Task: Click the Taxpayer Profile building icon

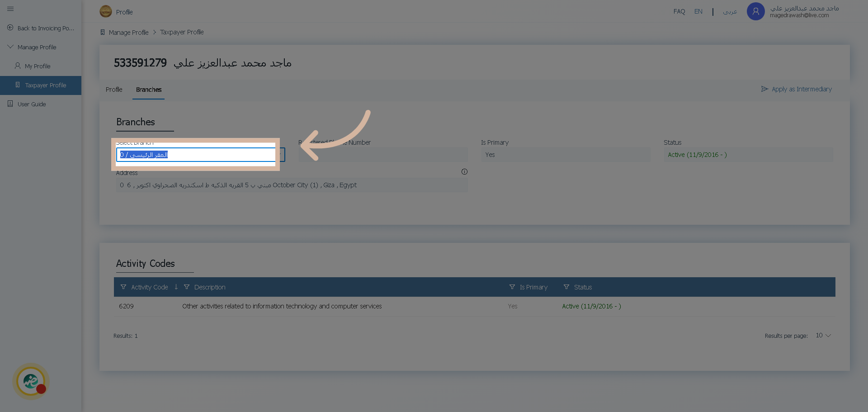Action: (18, 85)
